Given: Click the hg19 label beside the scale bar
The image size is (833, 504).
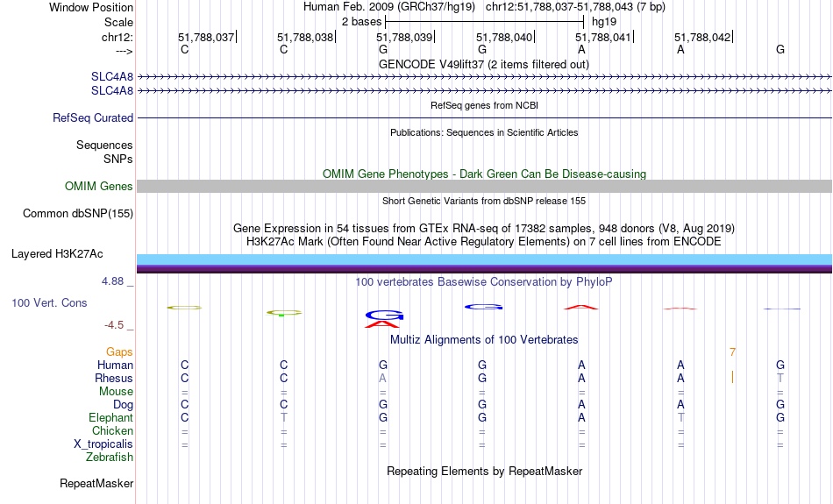Looking at the screenshot, I should click(604, 22).
